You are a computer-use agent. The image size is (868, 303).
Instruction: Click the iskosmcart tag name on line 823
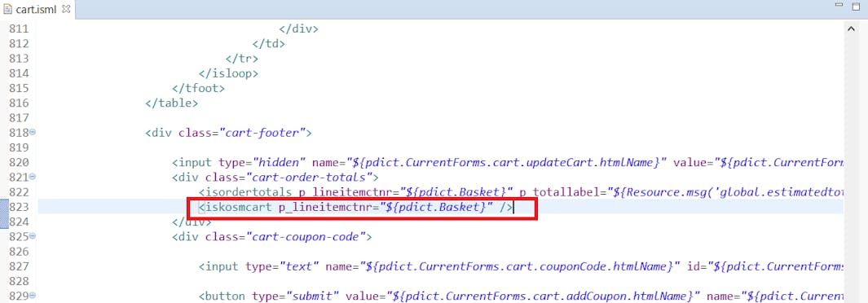[x=239, y=208]
